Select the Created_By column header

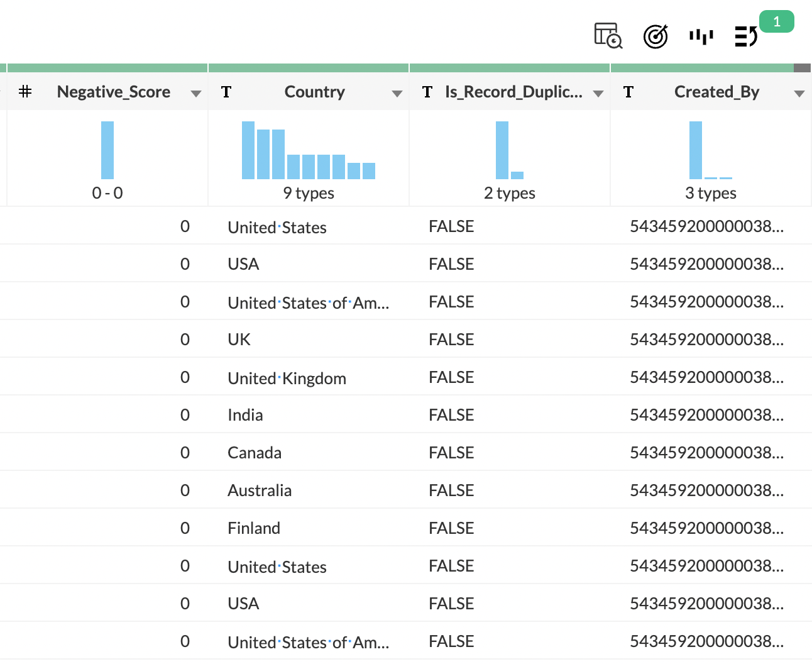pos(716,92)
